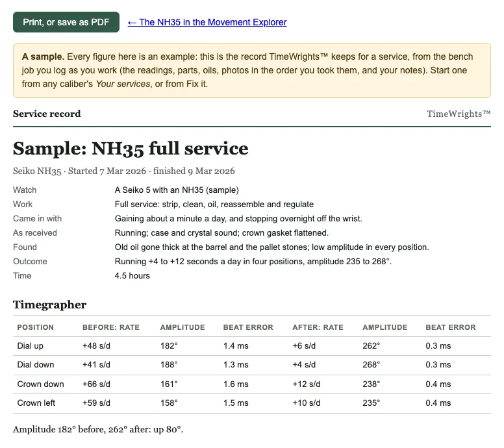Click the '1.3 ms' beat error cell
Screen dimensions: 504x448
tap(236, 365)
